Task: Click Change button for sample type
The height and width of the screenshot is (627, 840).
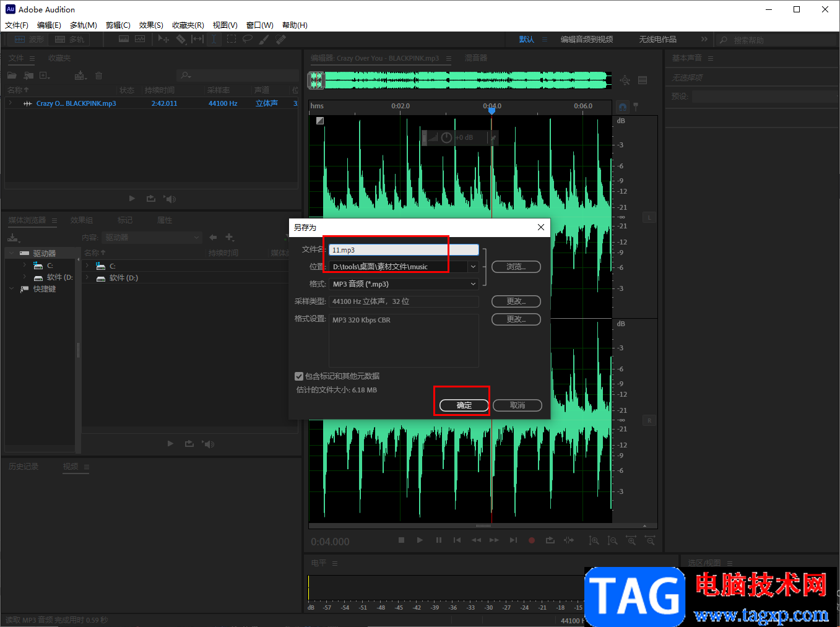Action: point(516,301)
